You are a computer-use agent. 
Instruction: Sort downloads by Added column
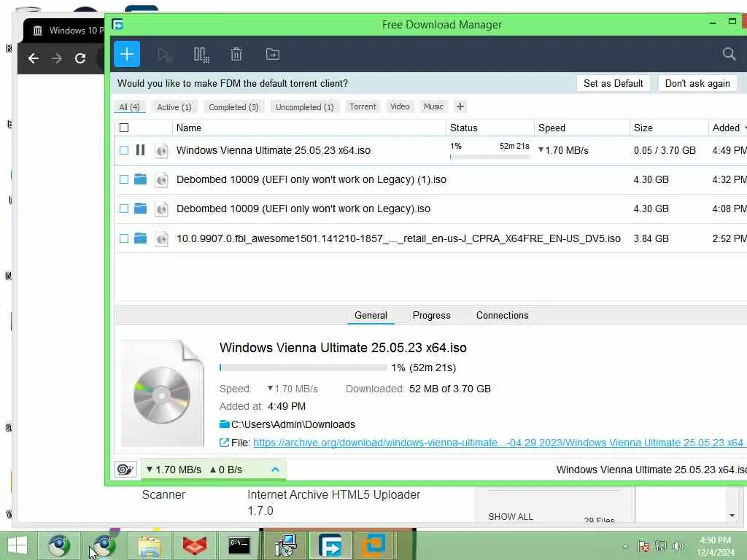726,128
